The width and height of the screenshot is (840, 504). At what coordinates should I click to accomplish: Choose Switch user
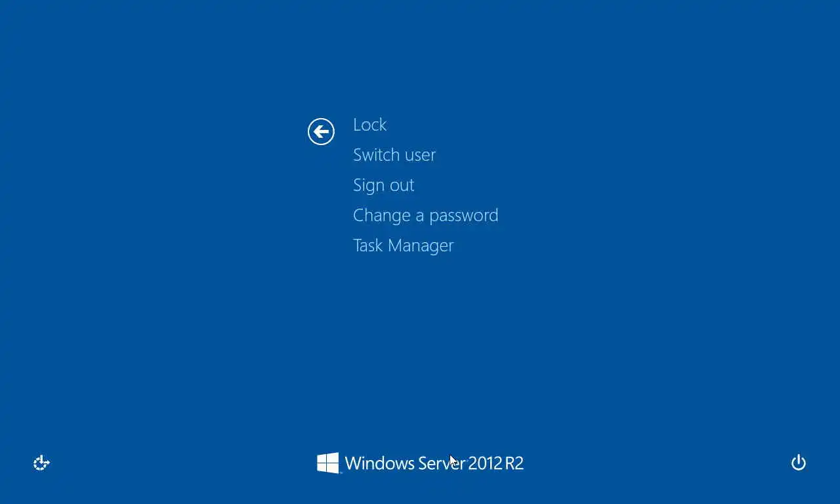(394, 155)
